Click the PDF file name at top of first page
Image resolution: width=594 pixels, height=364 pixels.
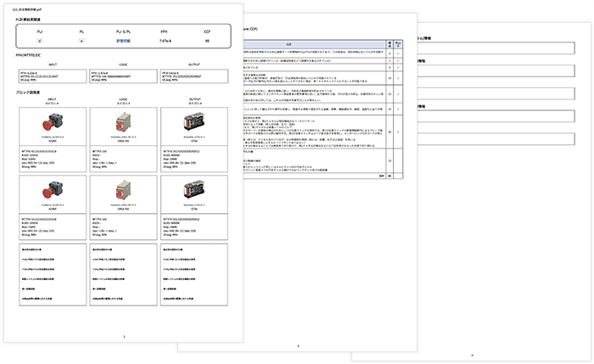[27, 9]
